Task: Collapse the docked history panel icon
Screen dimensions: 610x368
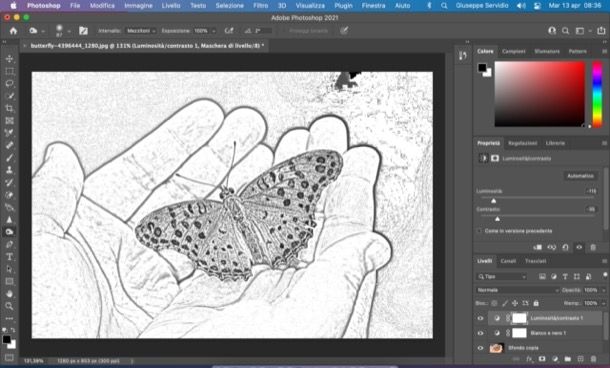Action: point(463,56)
